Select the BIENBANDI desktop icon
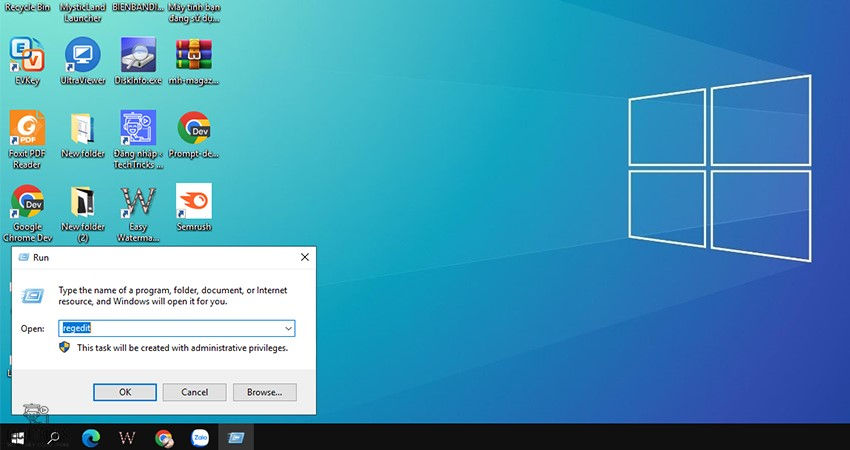The width and height of the screenshot is (850, 450). (x=138, y=8)
